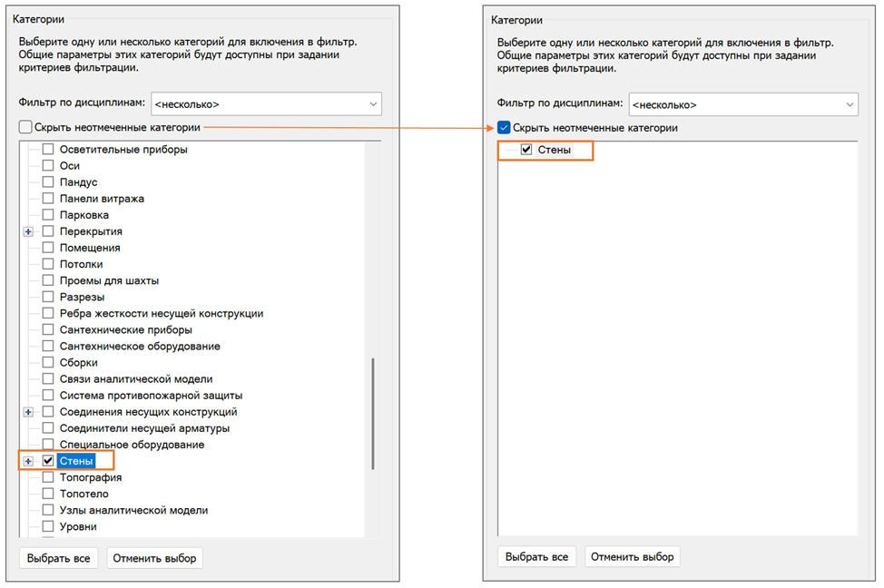Tick the Потолки checkbox
The width and height of the screenshot is (884, 588).
[x=48, y=264]
